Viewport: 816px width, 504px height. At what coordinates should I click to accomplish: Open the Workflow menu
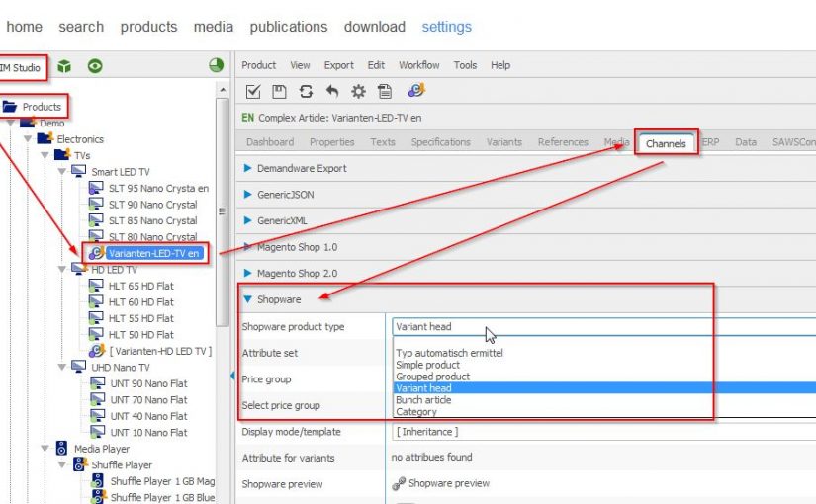tap(418, 65)
